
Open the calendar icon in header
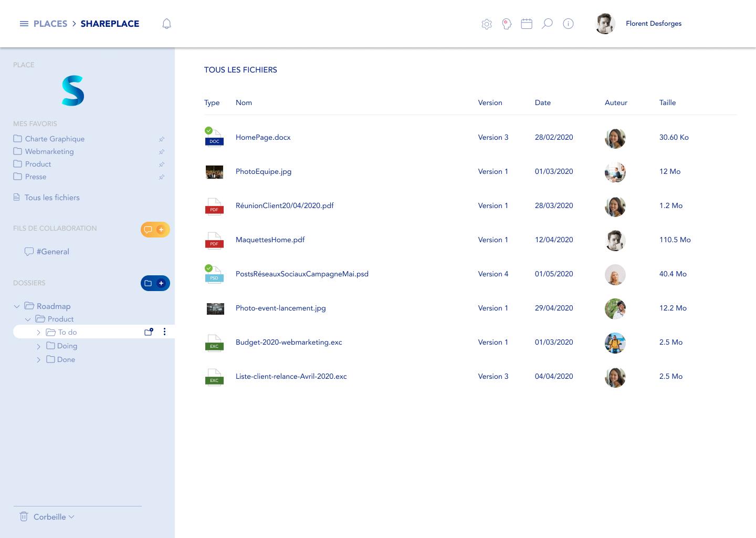click(527, 24)
